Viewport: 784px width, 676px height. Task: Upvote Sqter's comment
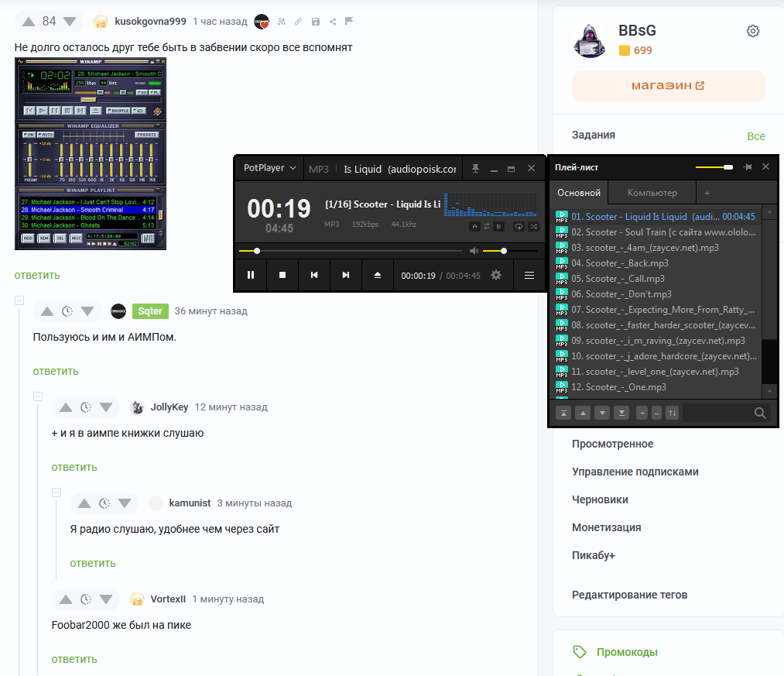tap(47, 311)
